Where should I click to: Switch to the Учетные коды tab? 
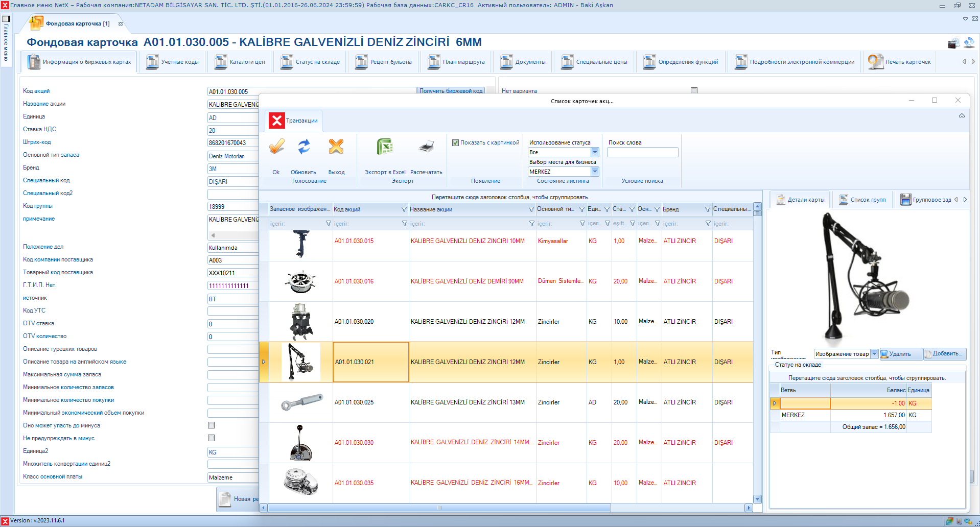tap(173, 62)
